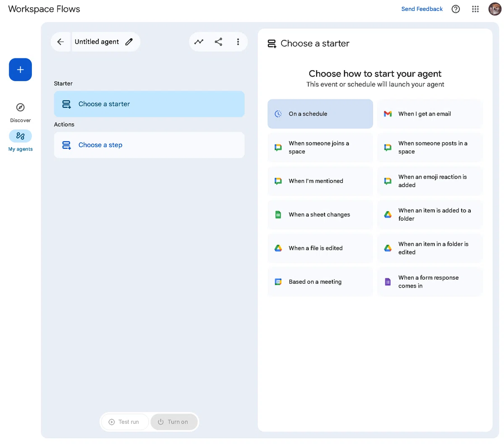Choose When an item in a folder is edited
Screen dimensions: 504x444
pyautogui.click(x=430, y=248)
